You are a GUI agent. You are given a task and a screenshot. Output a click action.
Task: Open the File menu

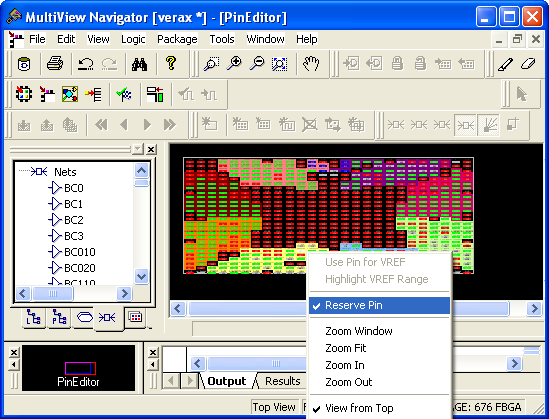pos(37,39)
